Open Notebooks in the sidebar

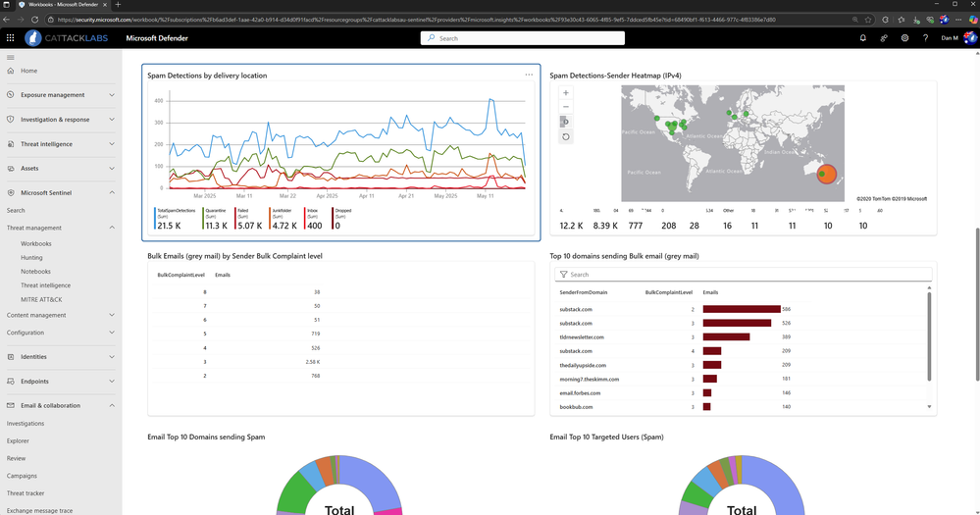35,272
